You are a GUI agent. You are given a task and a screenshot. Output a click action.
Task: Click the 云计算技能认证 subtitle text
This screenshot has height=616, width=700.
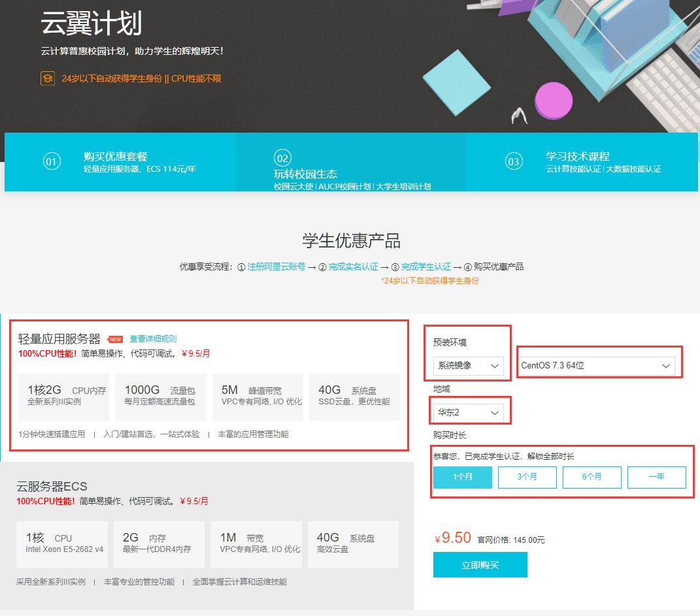pos(573,169)
